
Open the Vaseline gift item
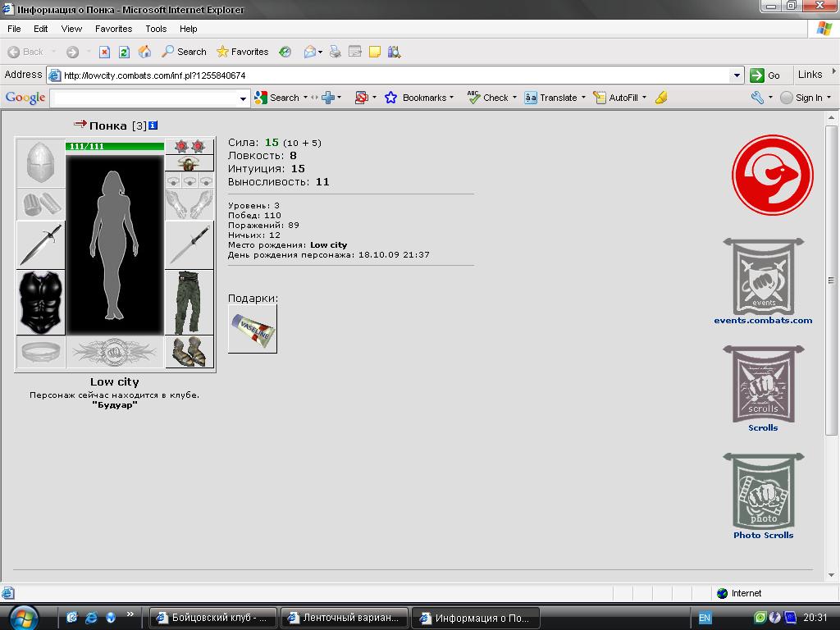[x=253, y=329]
